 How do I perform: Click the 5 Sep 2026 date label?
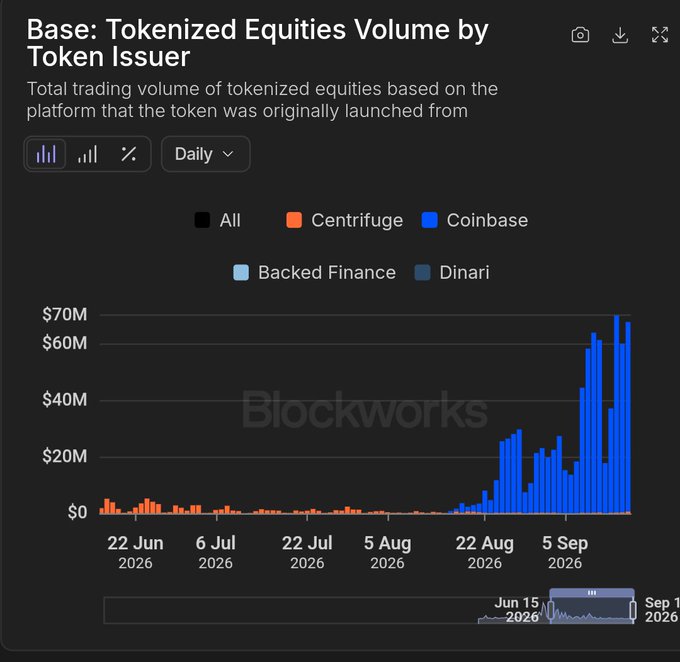[565, 552]
